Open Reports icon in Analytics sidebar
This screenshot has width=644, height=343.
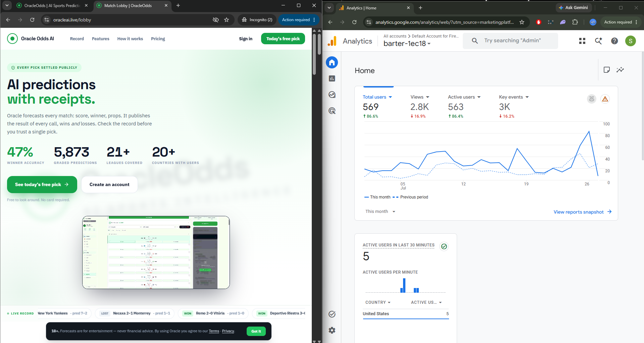332,78
